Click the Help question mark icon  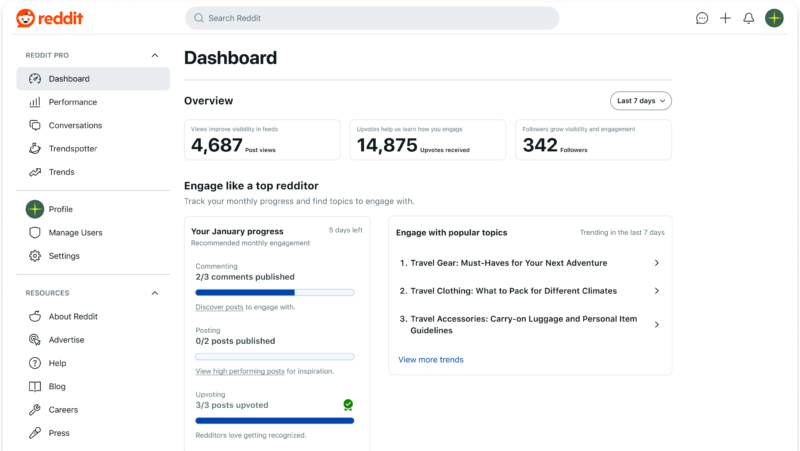pyautogui.click(x=35, y=363)
